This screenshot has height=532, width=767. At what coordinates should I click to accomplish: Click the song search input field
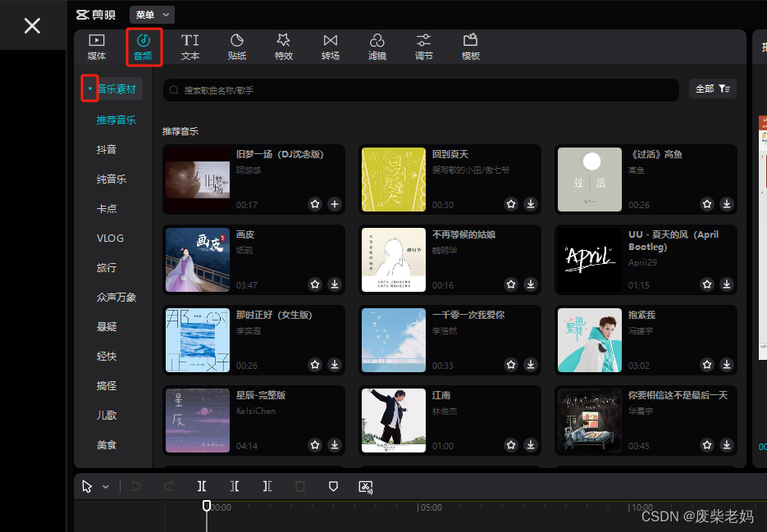(421, 90)
